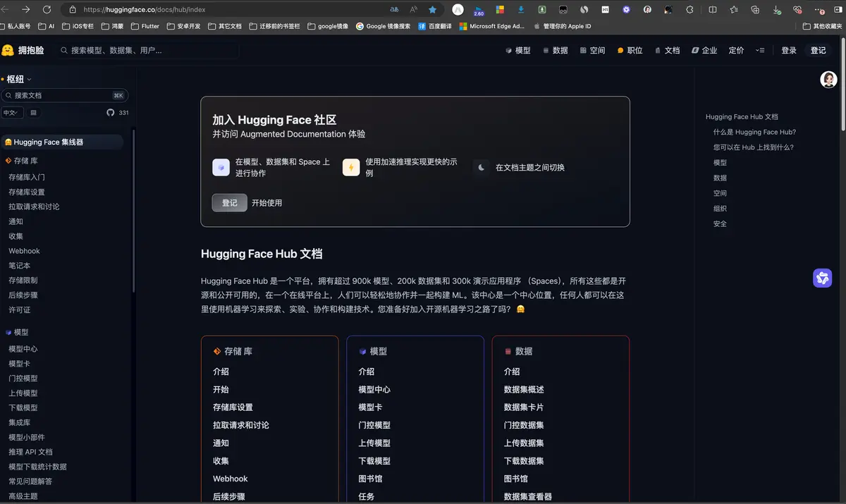846x504 pixels.
Task: Click the read-aloud icon in address bar
Action: click(414, 10)
